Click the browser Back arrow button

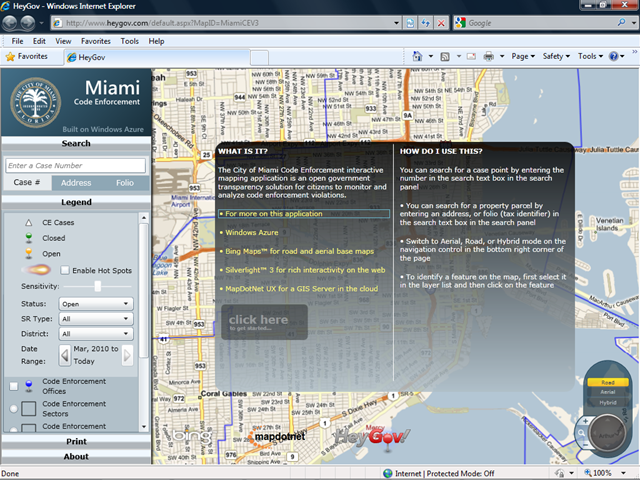click(x=10, y=23)
